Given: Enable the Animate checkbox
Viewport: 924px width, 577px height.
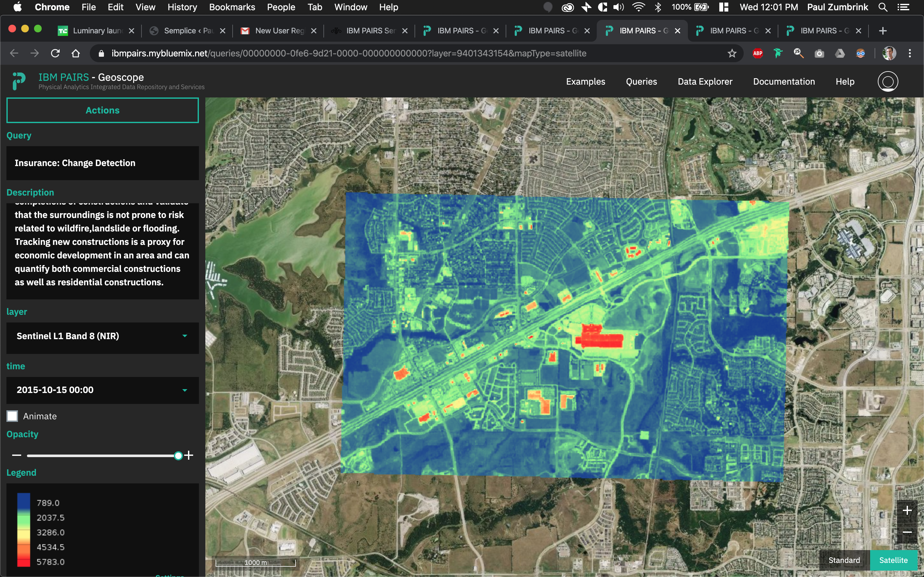Looking at the screenshot, I should coord(13,416).
